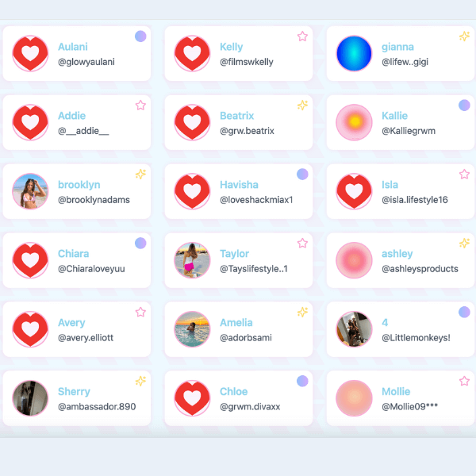Click the pink star icon on Kelly's card
This screenshot has width=476, height=476.
[302, 36]
